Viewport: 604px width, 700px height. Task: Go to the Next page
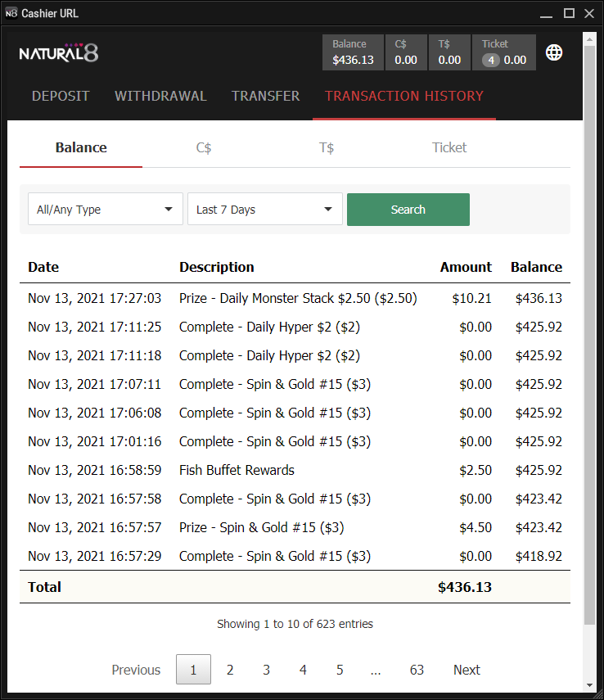[467, 670]
